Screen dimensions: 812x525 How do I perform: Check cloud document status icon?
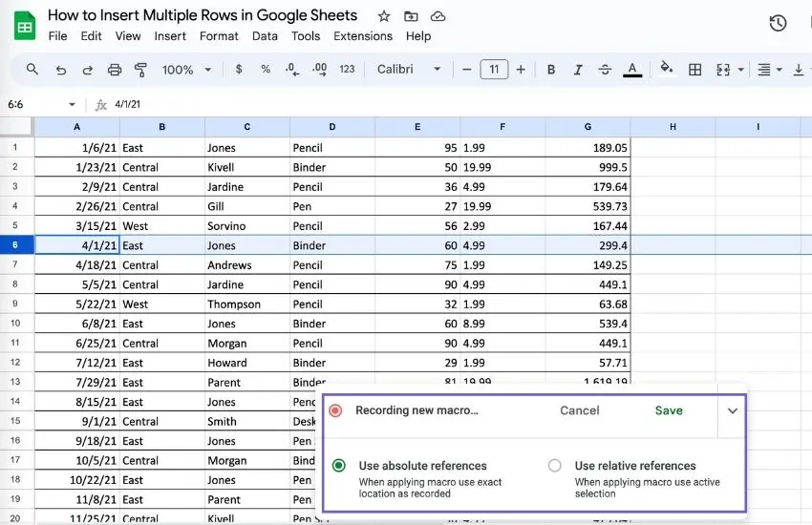pyautogui.click(x=438, y=16)
